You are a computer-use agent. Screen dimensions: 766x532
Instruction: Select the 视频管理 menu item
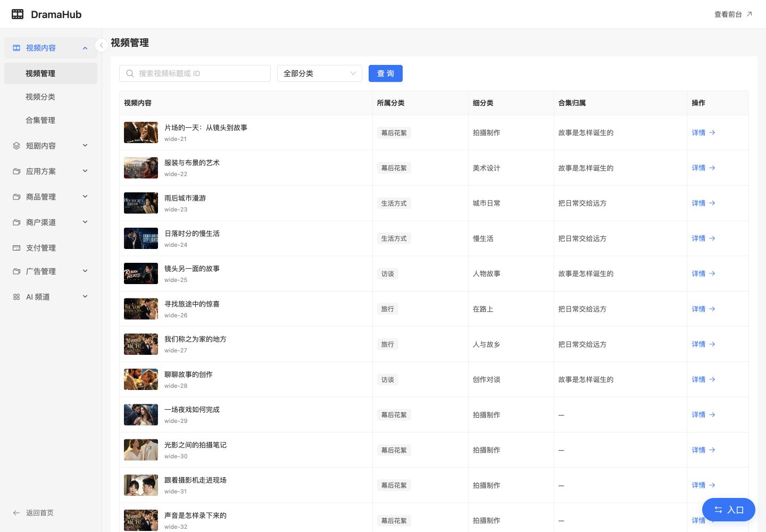pyautogui.click(x=51, y=73)
